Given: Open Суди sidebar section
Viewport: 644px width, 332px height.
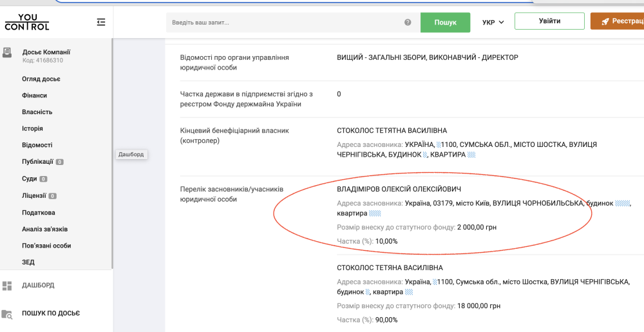Looking at the screenshot, I should 30,179.
